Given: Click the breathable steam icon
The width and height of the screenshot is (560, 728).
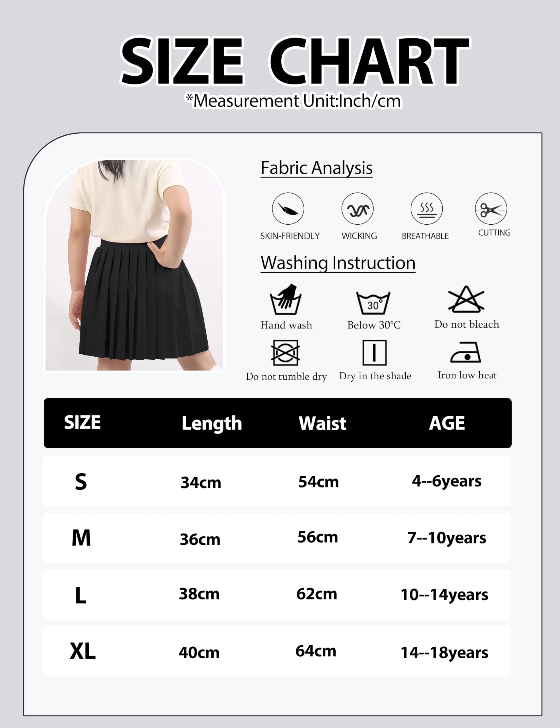Looking at the screenshot, I should click(x=427, y=209).
